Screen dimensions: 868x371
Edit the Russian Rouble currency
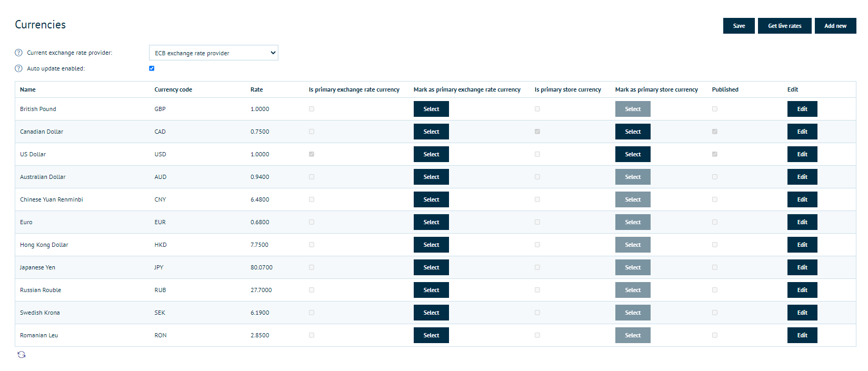802,290
